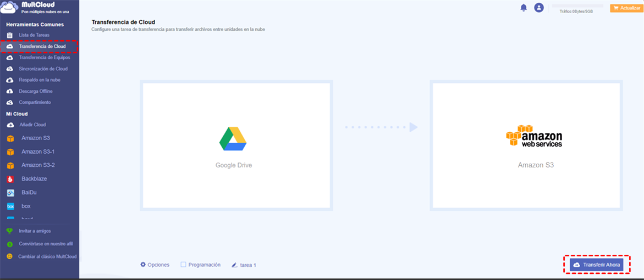644x280 pixels.
Task: Click the switch-to-classic icon
Action: tap(9, 256)
